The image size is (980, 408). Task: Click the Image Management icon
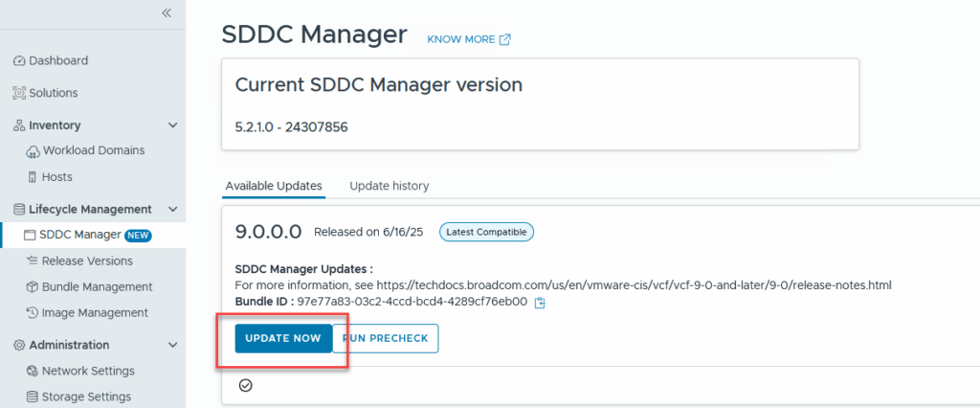[x=33, y=312]
